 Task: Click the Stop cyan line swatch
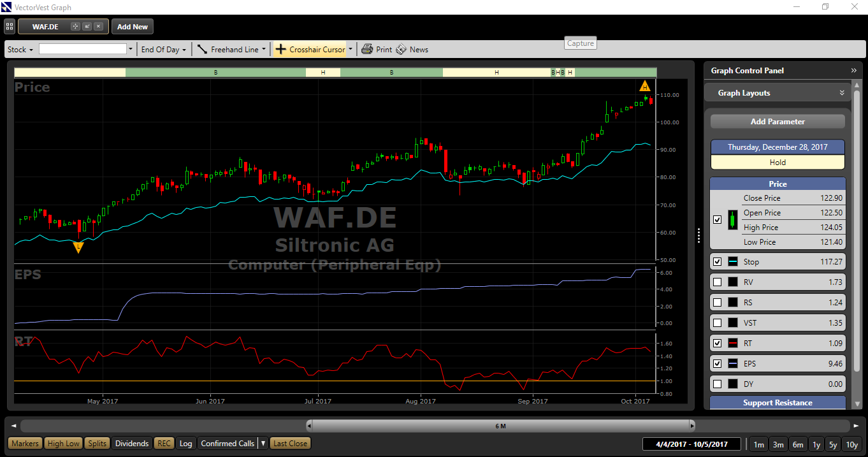coord(732,262)
